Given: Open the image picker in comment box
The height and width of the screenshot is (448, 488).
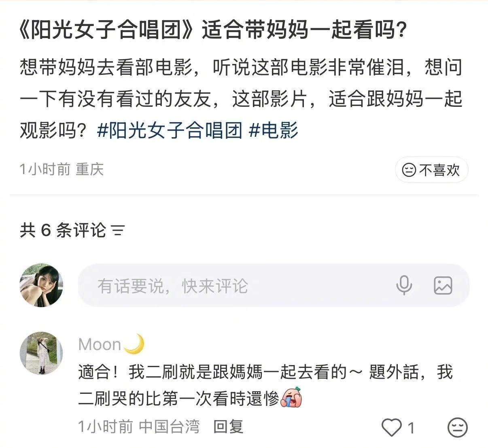Looking at the screenshot, I should 443,285.
